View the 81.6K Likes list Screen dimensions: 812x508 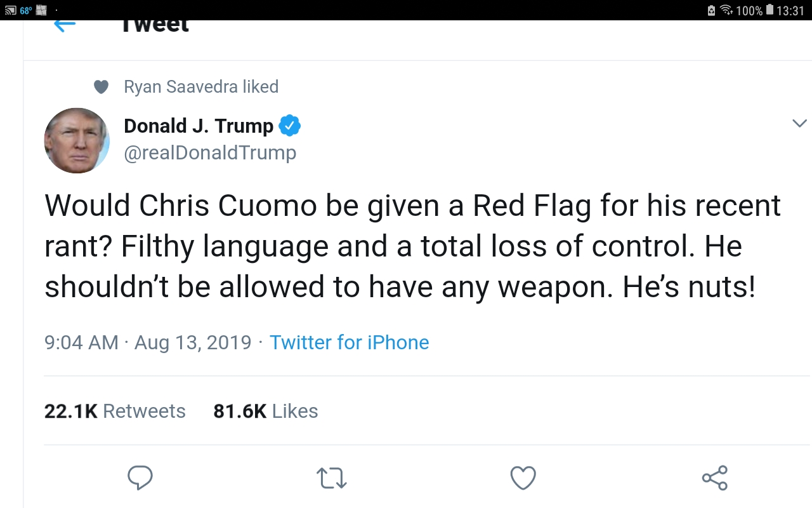pos(265,411)
